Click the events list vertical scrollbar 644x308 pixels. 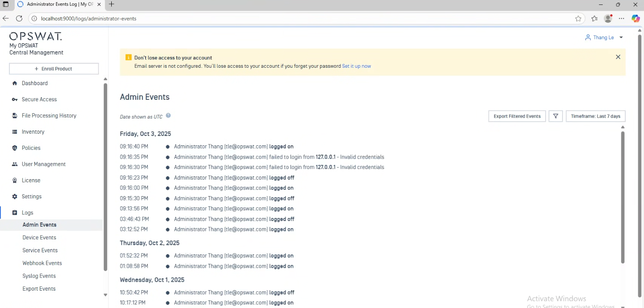[x=623, y=196]
